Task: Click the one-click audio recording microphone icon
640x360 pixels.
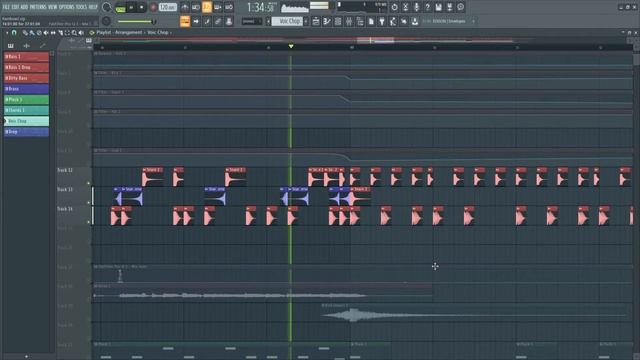Action: (416, 7)
